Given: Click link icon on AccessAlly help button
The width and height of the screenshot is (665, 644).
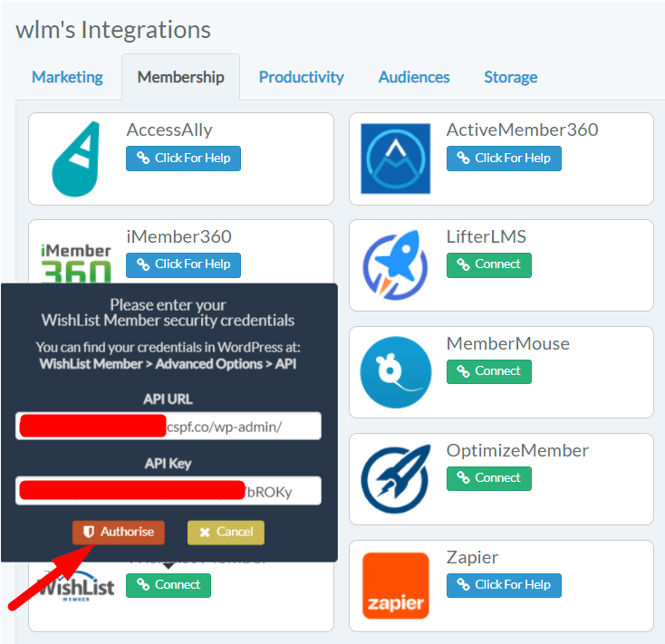Looking at the screenshot, I should point(143,158).
